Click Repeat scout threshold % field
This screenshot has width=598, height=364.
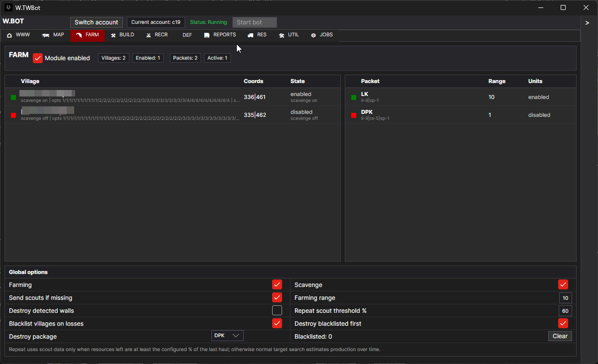(565, 311)
